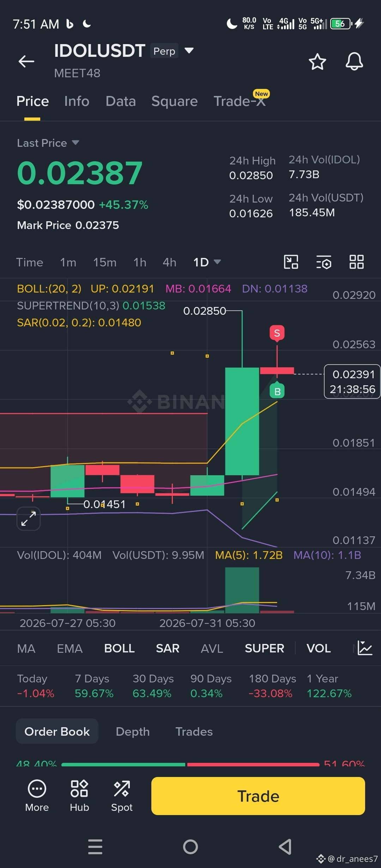Tap the yellow Trade button

click(x=258, y=796)
